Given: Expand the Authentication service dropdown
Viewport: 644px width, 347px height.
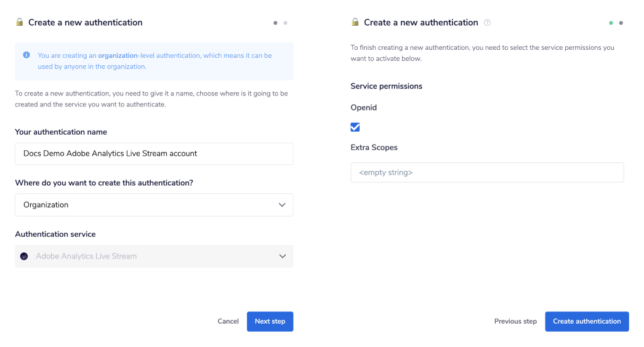Looking at the screenshot, I should click(154, 256).
